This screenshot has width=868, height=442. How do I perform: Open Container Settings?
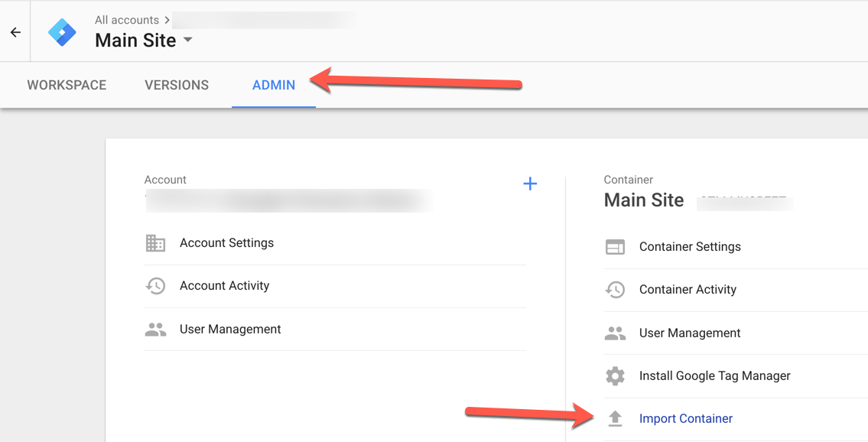pos(691,247)
